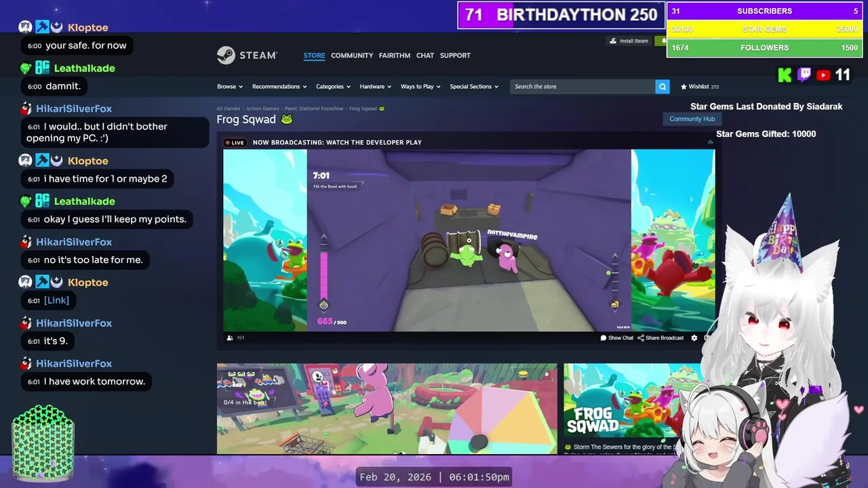
Task: Click the Steam logo in the header
Action: pos(247,55)
